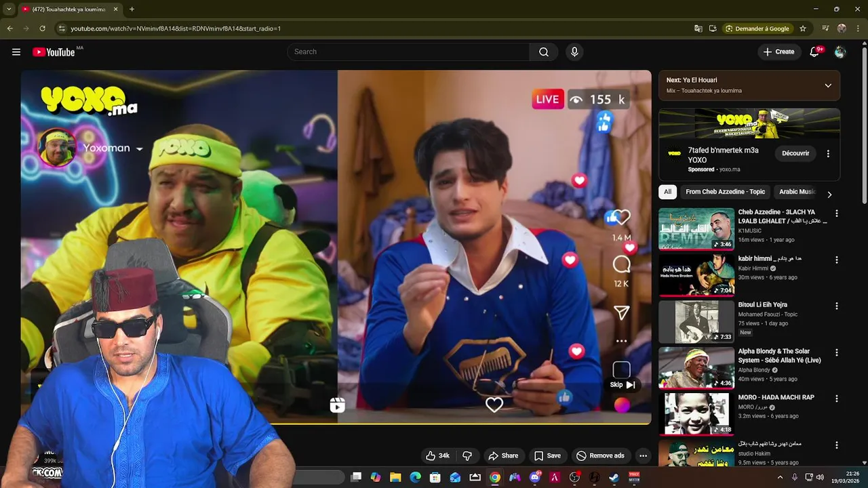Select the All filter chip
Viewport: 868px width, 488px height.
(667, 192)
